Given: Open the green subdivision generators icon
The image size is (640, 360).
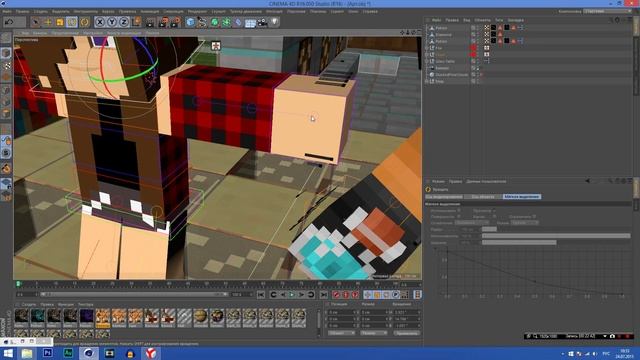Looking at the screenshot, I should click(214, 22).
